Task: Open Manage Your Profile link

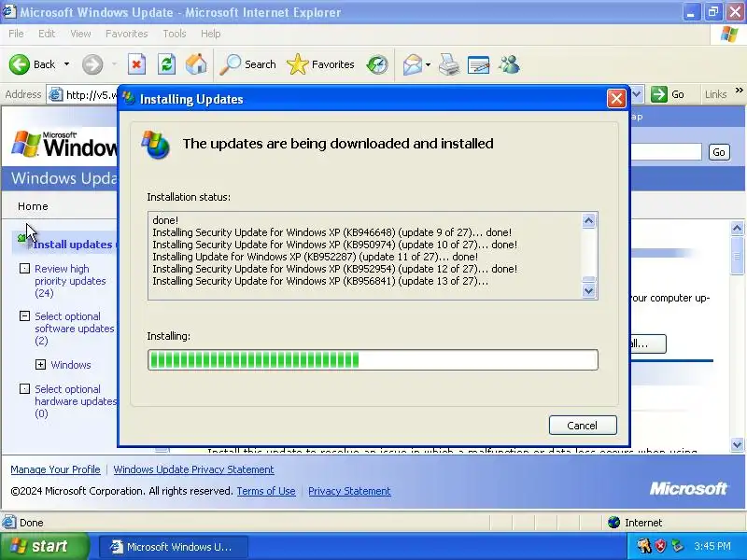Action: pos(55,469)
